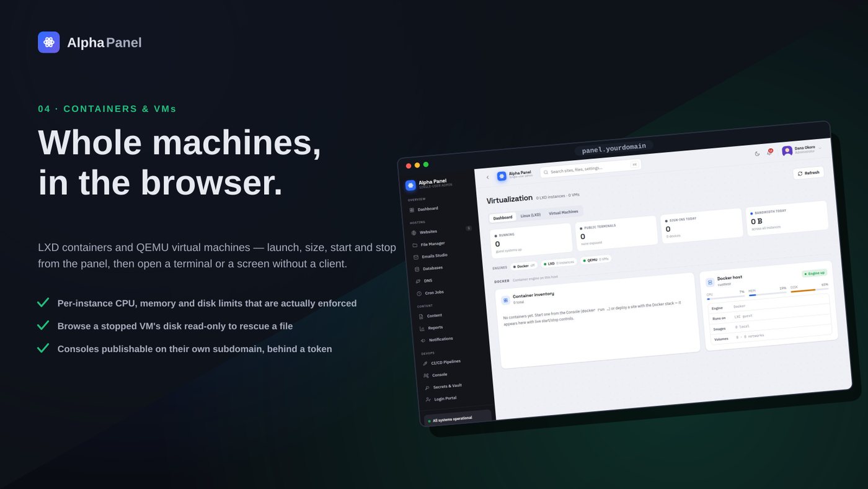The image size is (868, 489).
Task: Click 'Whole machines, in the browser.' headline
Action: pos(180,162)
